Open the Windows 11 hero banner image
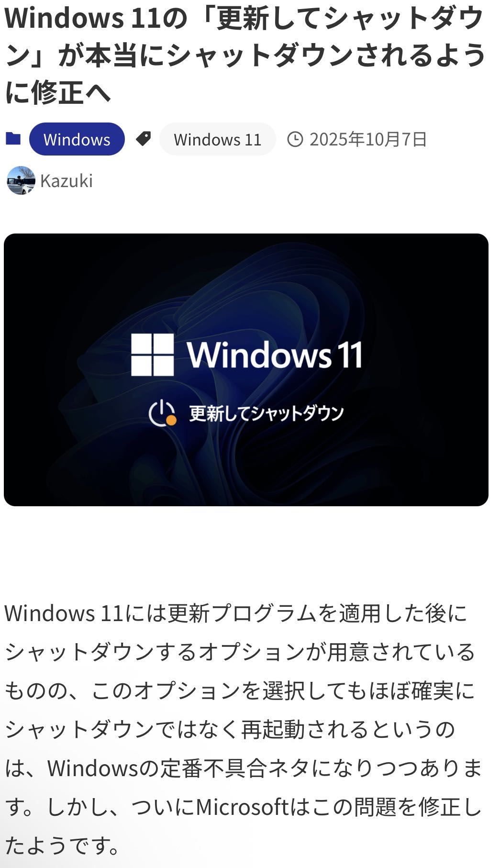 [x=246, y=370]
